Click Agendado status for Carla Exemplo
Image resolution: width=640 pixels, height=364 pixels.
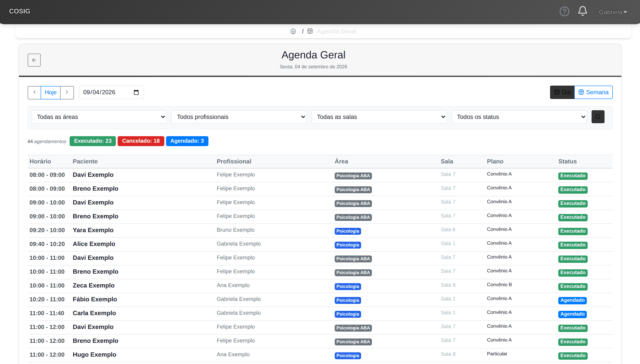coord(572,314)
